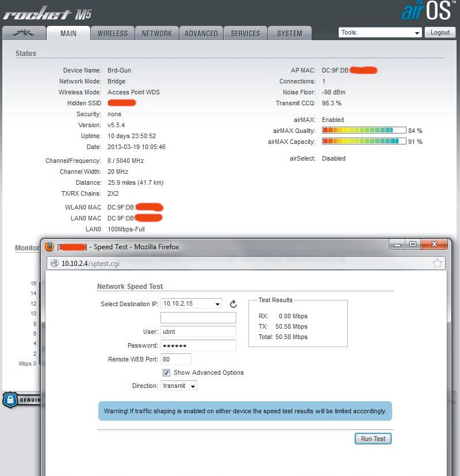This screenshot has width=460, height=476.
Task: Minimize the Speed Test window
Action: (x=397, y=245)
